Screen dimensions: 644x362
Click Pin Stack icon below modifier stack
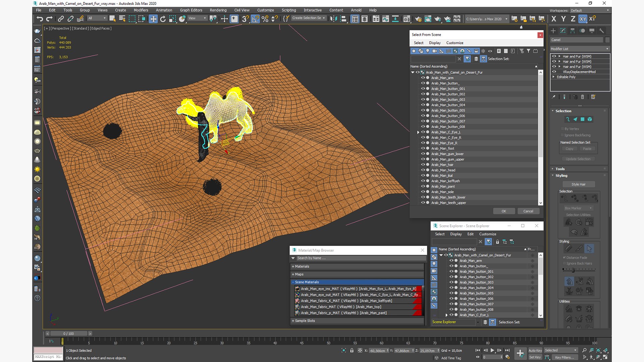pyautogui.click(x=554, y=97)
